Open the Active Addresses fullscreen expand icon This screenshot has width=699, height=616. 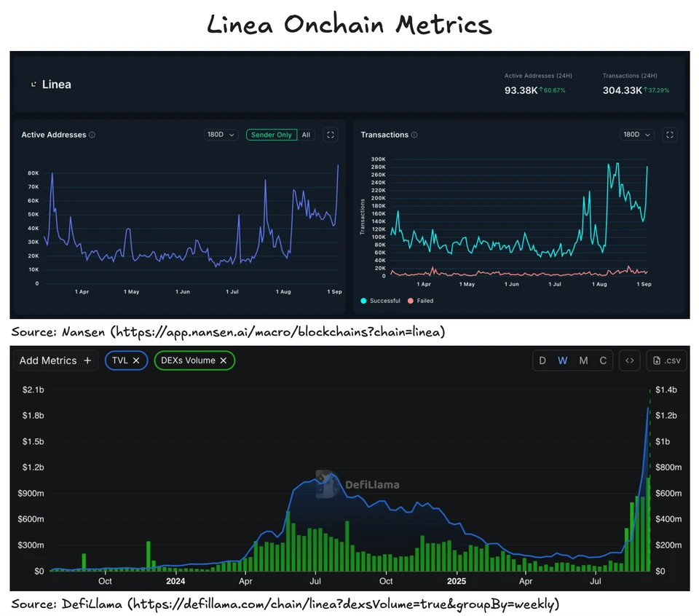(x=329, y=135)
